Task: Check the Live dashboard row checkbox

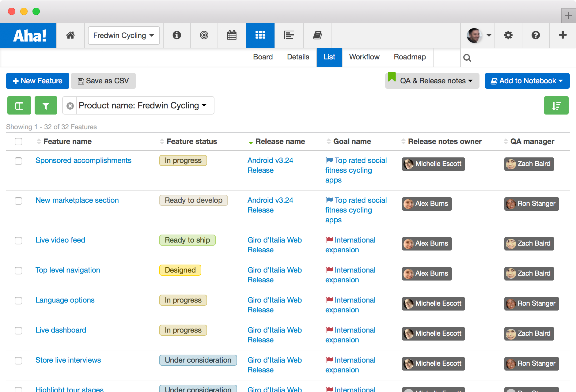Action: pos(18,331)
